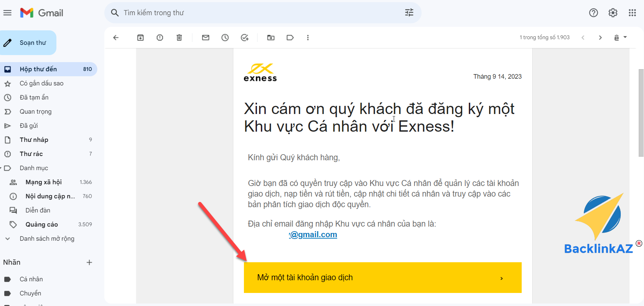Click the 1 trong tổng số 1.903 counter

pyautogui.click(x=545, y=37)
